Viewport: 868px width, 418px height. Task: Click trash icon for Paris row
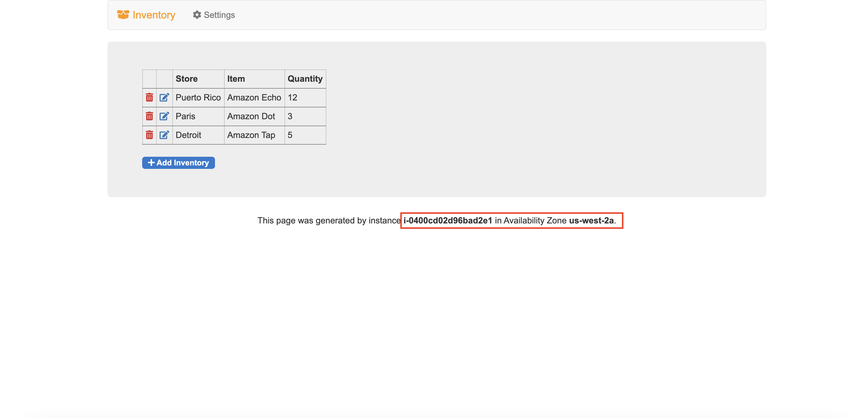(149, 116)
